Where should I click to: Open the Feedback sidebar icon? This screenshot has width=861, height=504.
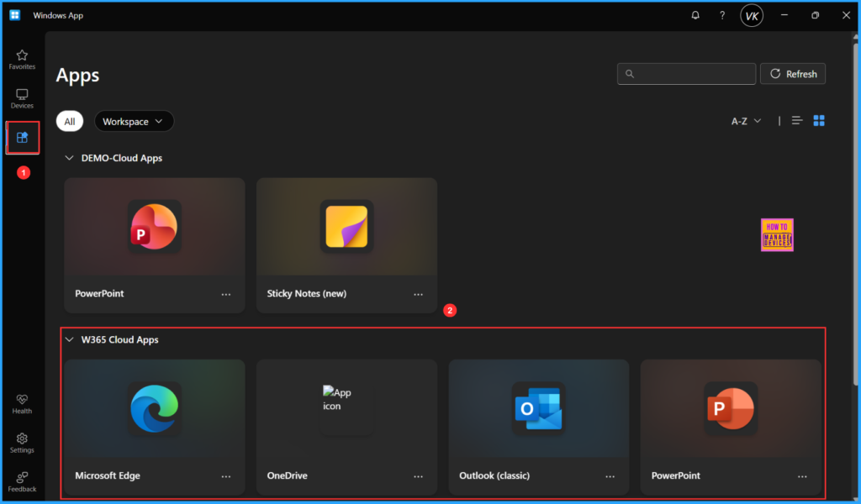pyautogui.click(x=22, y=481)
